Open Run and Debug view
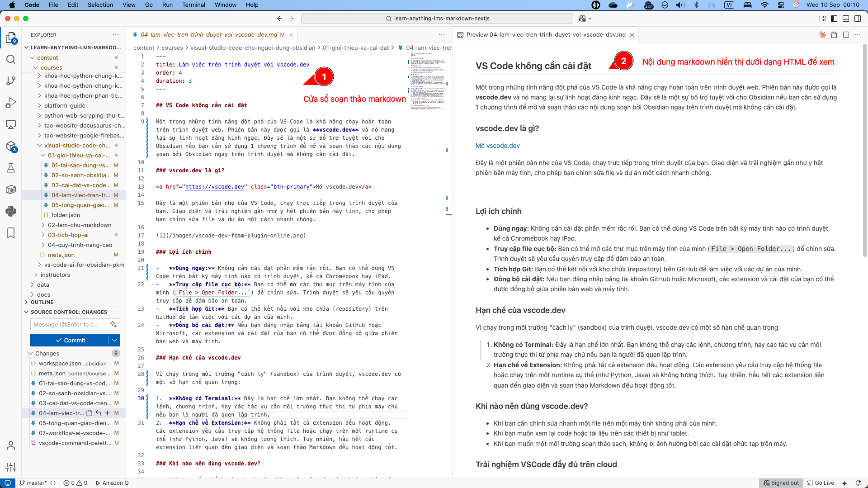This screenshot has width=868, height=488. 11,103
